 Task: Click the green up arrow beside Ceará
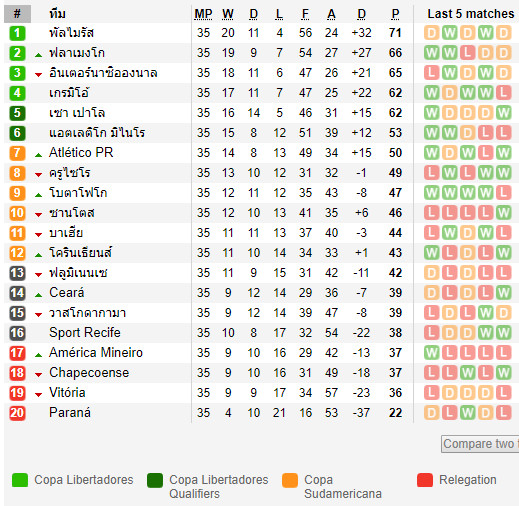pyautogui.click(x=39, y=295)
